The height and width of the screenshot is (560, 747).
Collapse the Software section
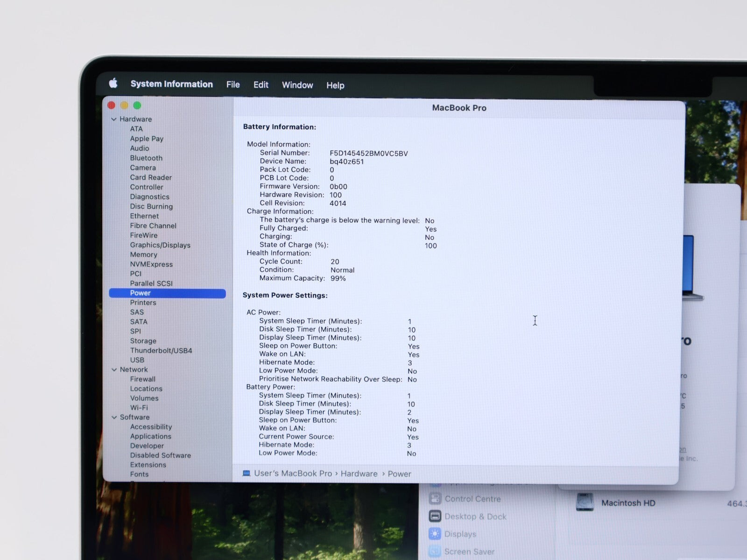[114, 417]
